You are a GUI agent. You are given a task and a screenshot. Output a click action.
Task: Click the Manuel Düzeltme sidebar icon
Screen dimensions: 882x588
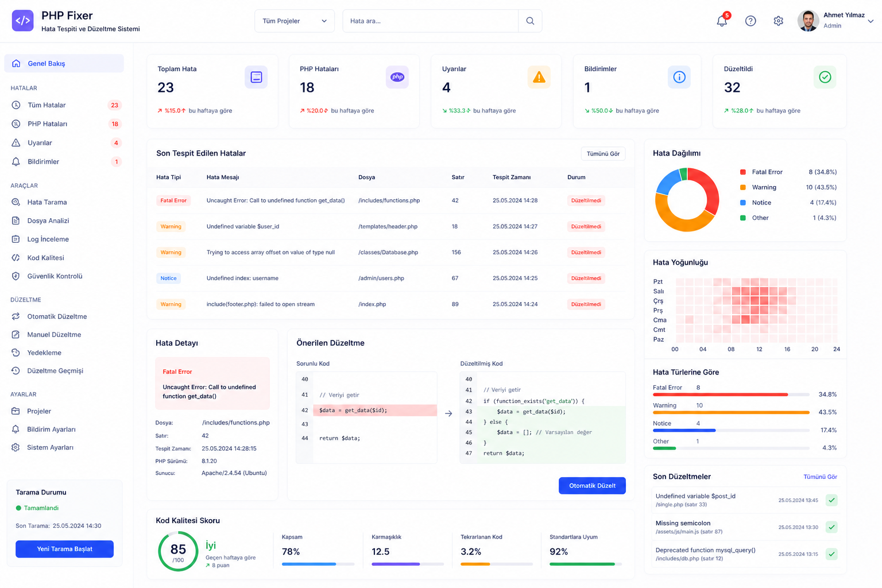coord(16,335)
